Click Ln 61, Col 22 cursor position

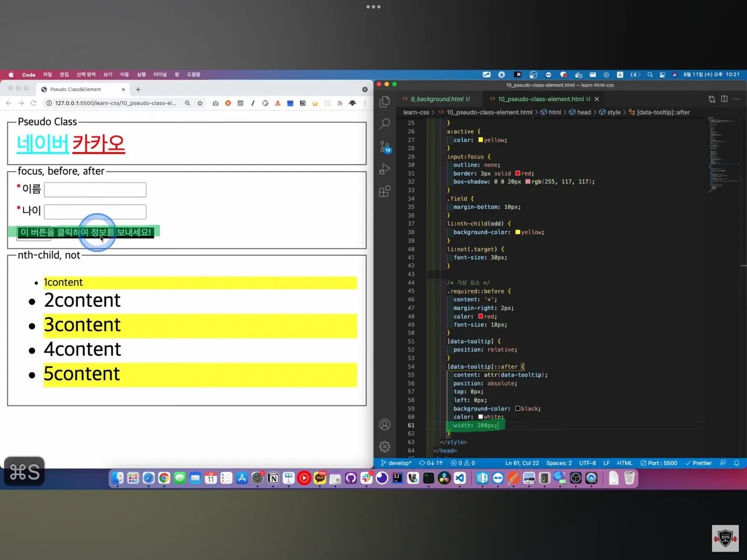tap(522, 463)
